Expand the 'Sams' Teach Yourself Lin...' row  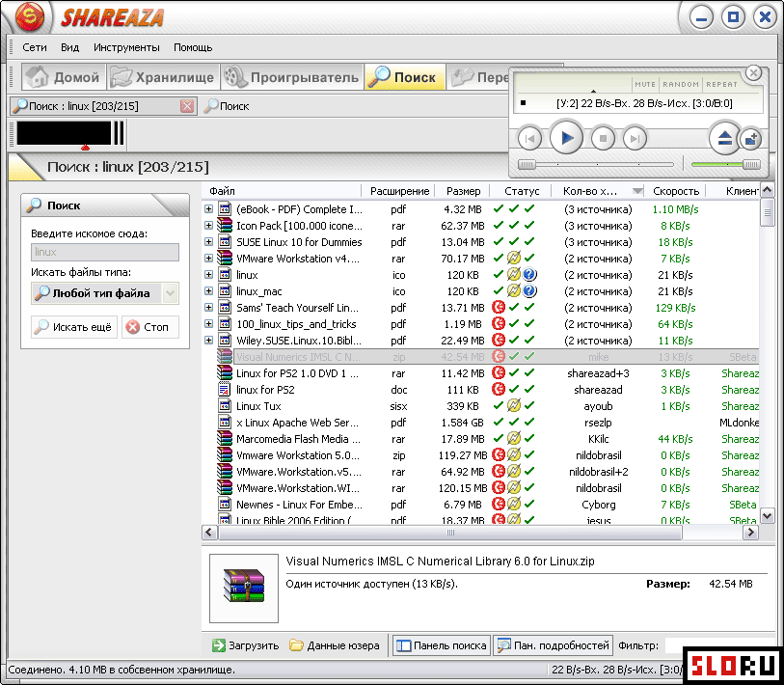click(208, 308)
